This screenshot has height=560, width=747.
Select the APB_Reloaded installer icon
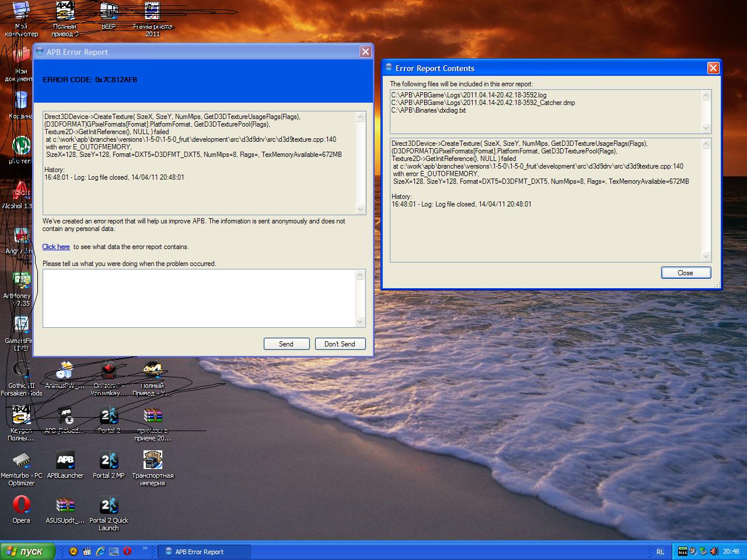65,420
